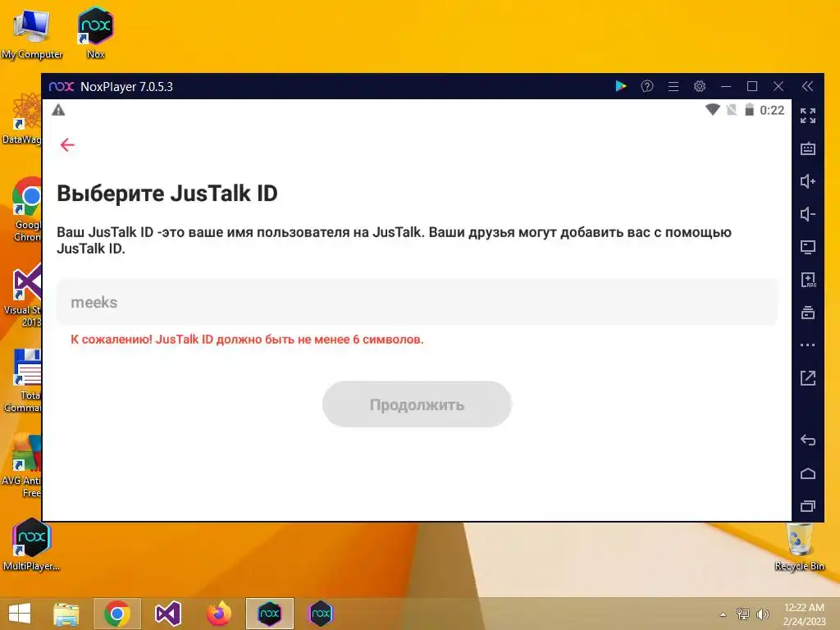Open Google Play icon in Nox title bar
The height and width of the screenshot is (630, 840).
click(621, 86)
